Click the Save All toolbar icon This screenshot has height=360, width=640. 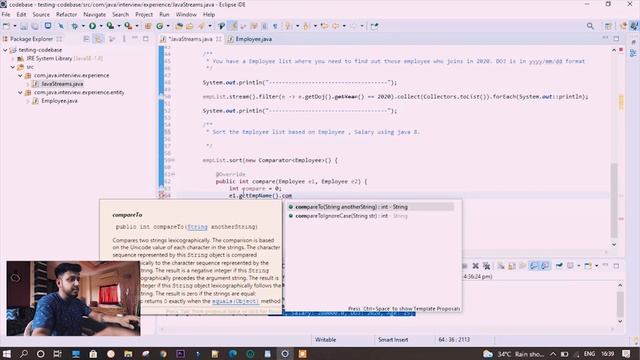[x=35, y=26]
